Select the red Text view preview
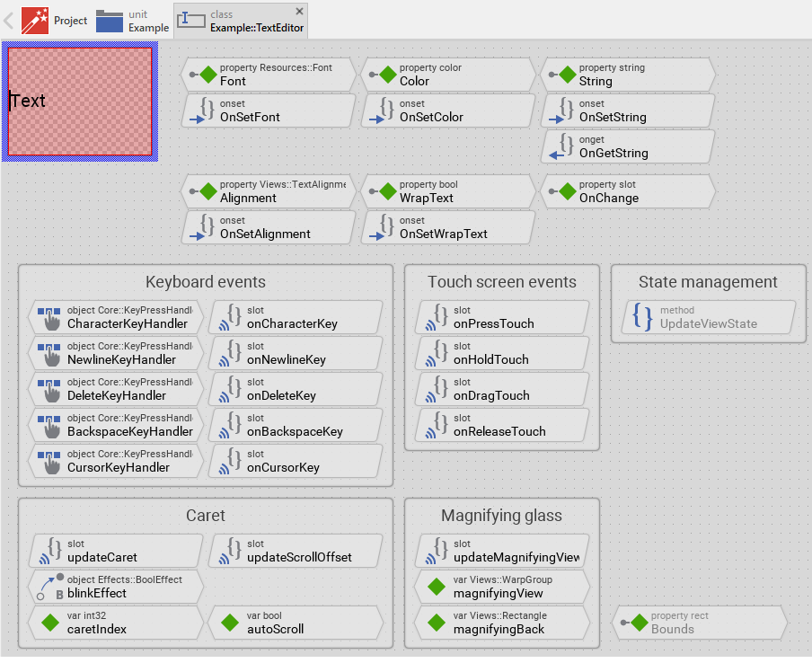This screenshot has height=663, width=812. pos(80,101)
